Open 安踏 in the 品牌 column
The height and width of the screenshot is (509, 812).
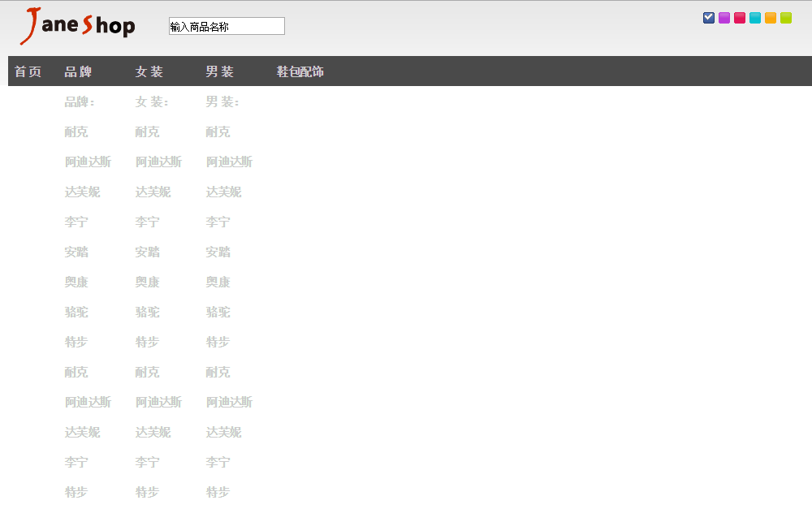click(76, 252)
